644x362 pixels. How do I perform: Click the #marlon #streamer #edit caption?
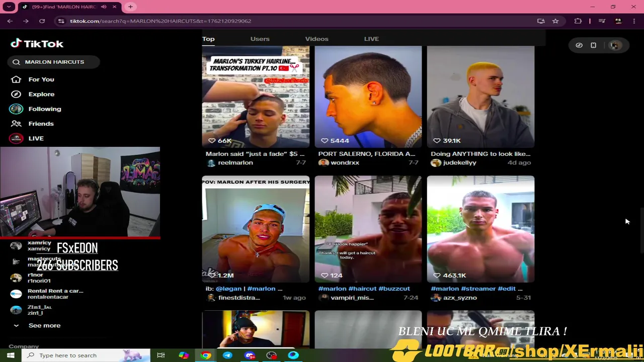pyautogui.click(x=476, y=289)
